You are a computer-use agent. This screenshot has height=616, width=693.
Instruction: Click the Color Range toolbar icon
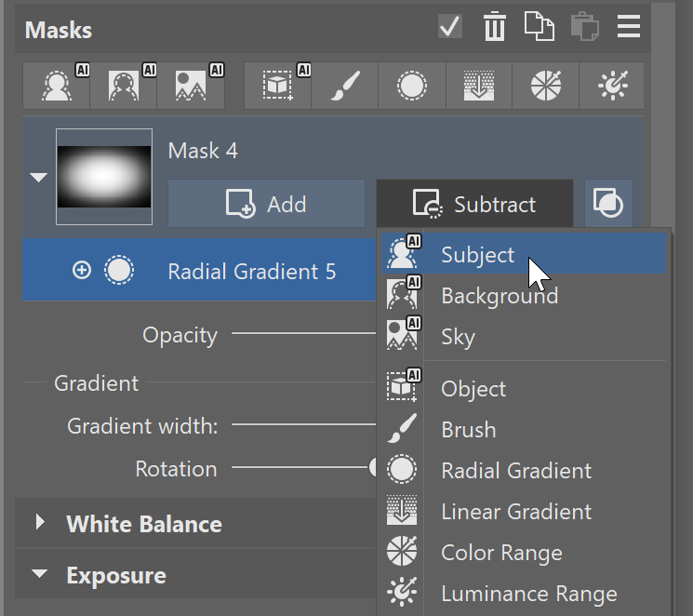pos(545,87)
